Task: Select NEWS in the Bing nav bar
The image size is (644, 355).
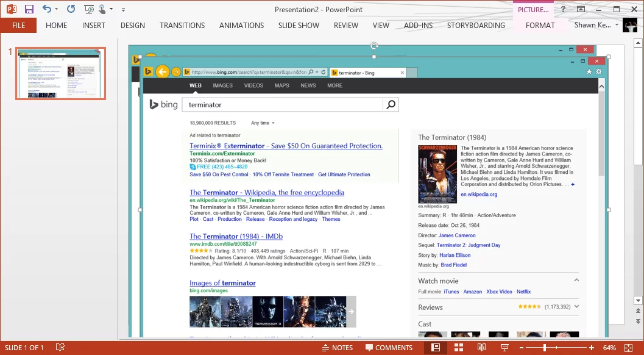Action: point(308,85)
